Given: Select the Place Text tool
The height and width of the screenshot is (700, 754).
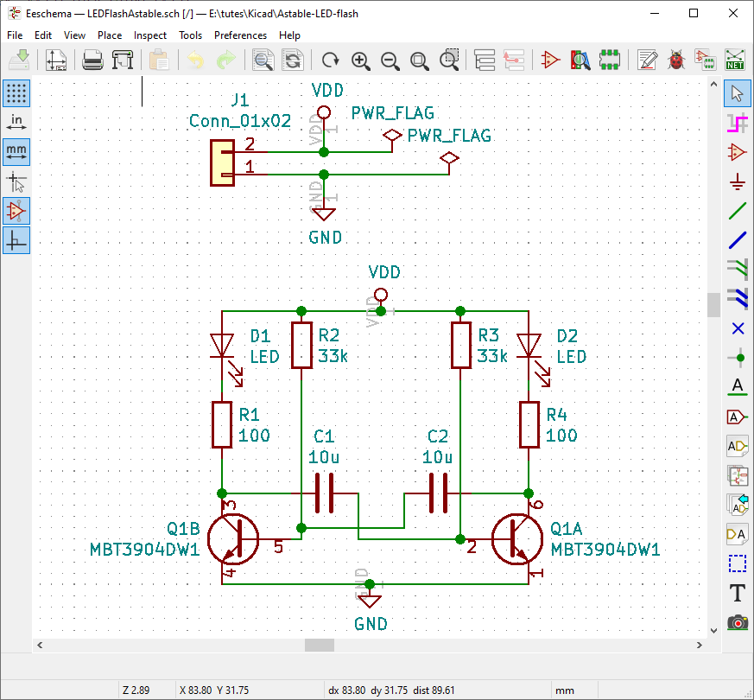Looking at the screenshot, I should click(x=738, y=593).
